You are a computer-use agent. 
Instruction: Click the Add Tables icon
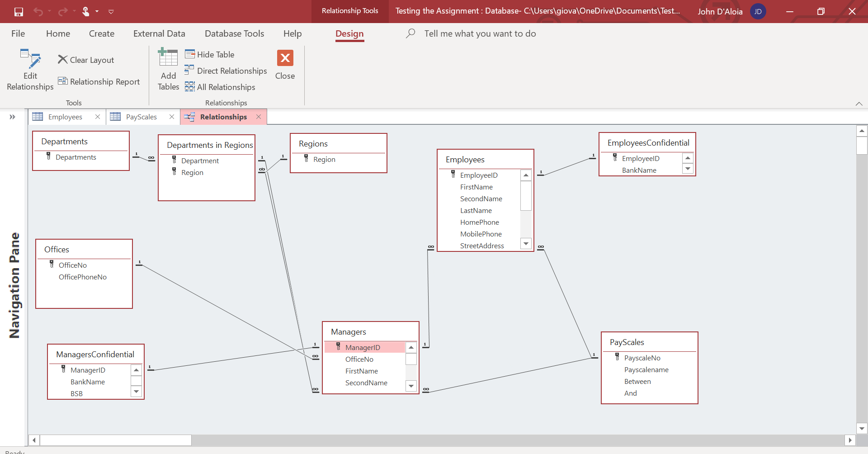coord(168,58)
